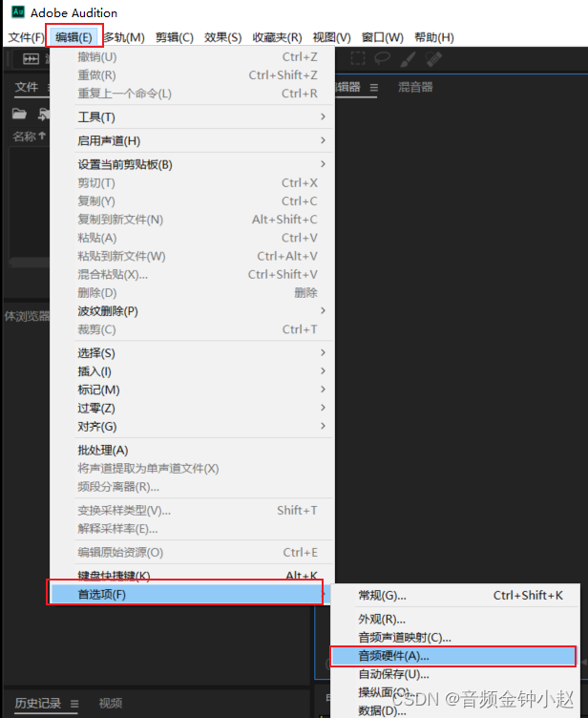Expand the 插入(I) submenu

coord(192,371)
